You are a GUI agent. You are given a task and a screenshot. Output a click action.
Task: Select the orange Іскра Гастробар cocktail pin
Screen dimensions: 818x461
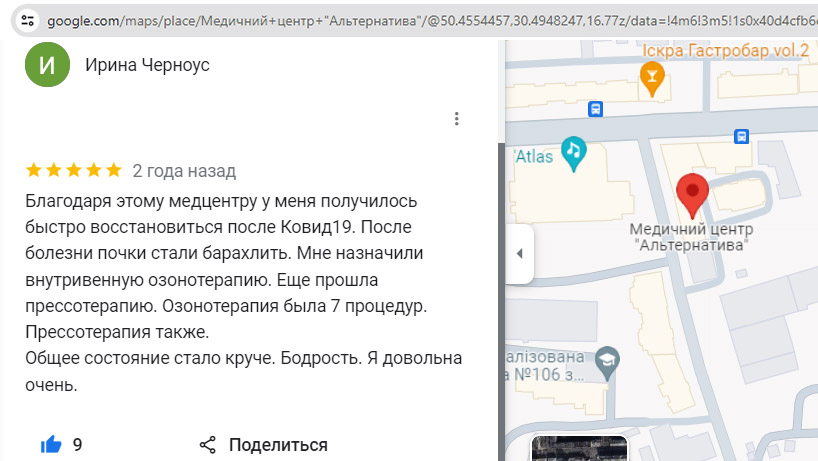(653, 77)
